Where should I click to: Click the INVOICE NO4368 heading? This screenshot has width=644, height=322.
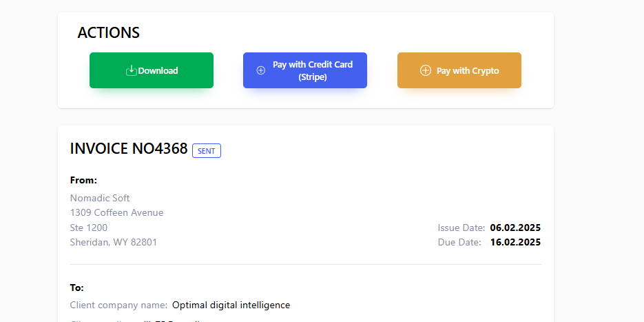coord(129,148)
